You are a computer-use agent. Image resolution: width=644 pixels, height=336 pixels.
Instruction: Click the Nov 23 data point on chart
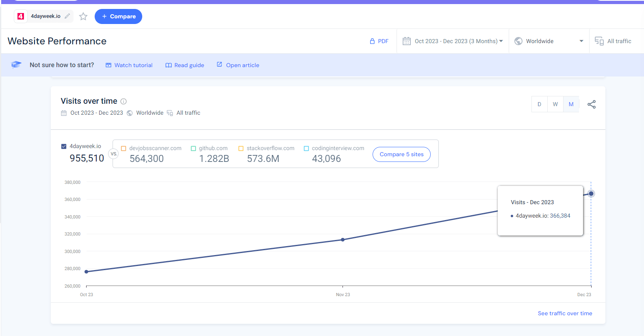pos(343,240)
